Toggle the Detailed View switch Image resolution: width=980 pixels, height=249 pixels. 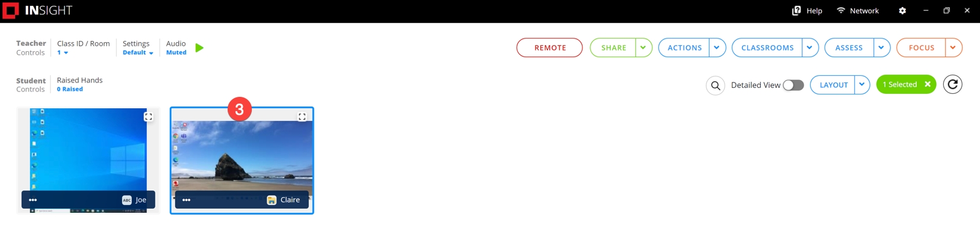click(x=793, y=85)
